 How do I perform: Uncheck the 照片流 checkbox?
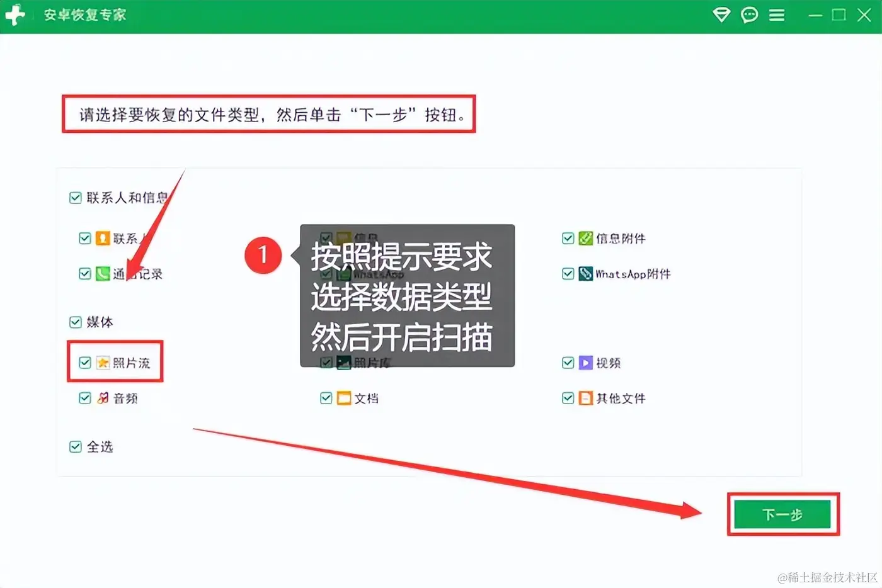pyautogui.click(x=85, y=363)
